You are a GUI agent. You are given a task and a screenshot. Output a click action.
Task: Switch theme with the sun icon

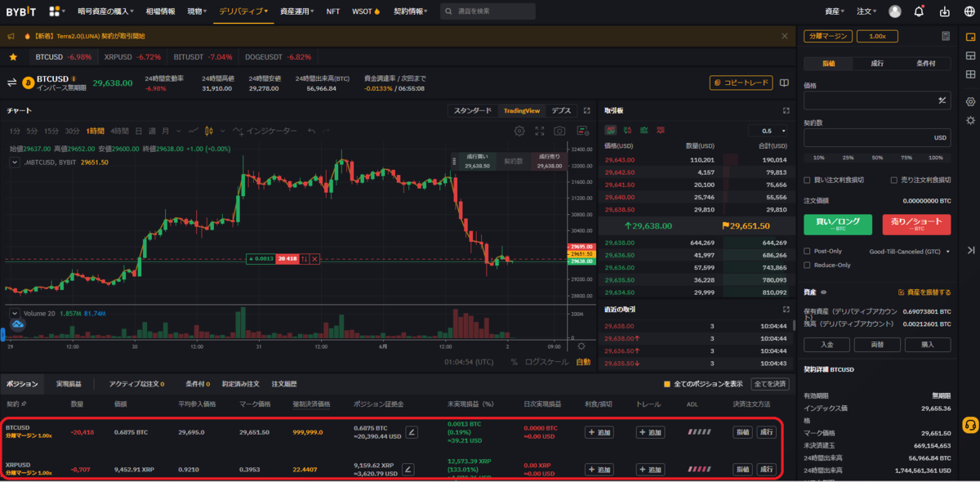[970, 120]
